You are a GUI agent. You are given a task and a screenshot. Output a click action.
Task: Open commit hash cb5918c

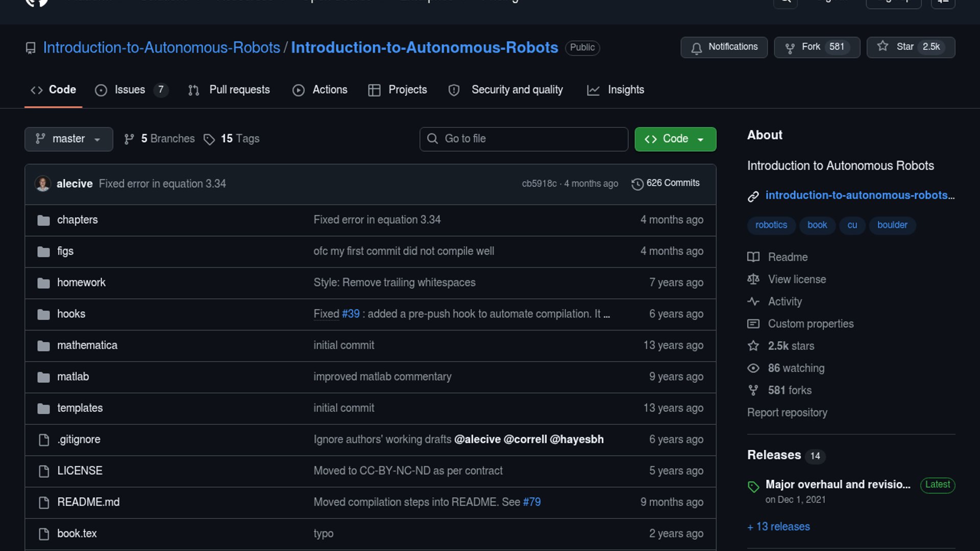click(539, 184)
